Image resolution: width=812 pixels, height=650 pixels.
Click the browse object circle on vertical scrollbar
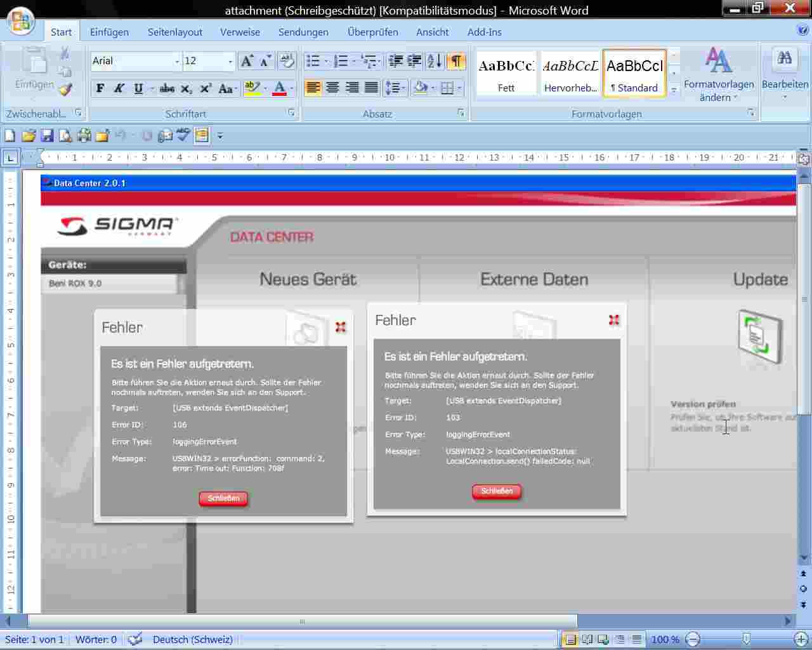point(803,589)
